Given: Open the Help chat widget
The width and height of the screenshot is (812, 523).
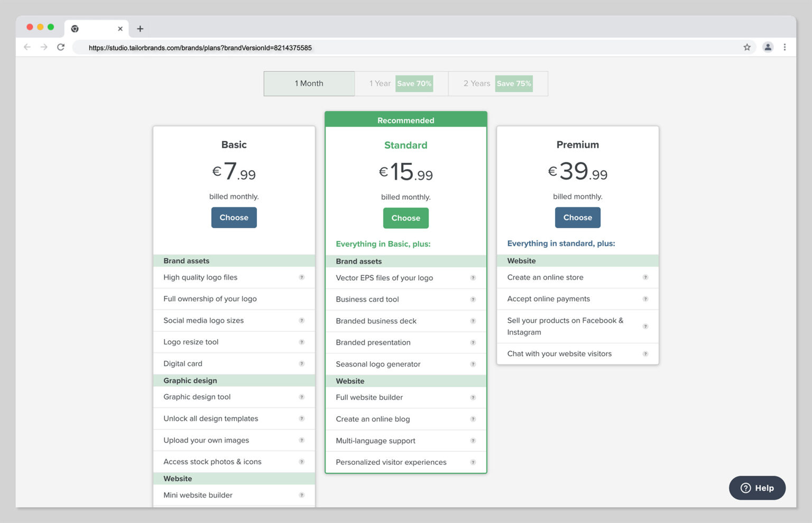Looking at the screenshot, I should (756, 488).
